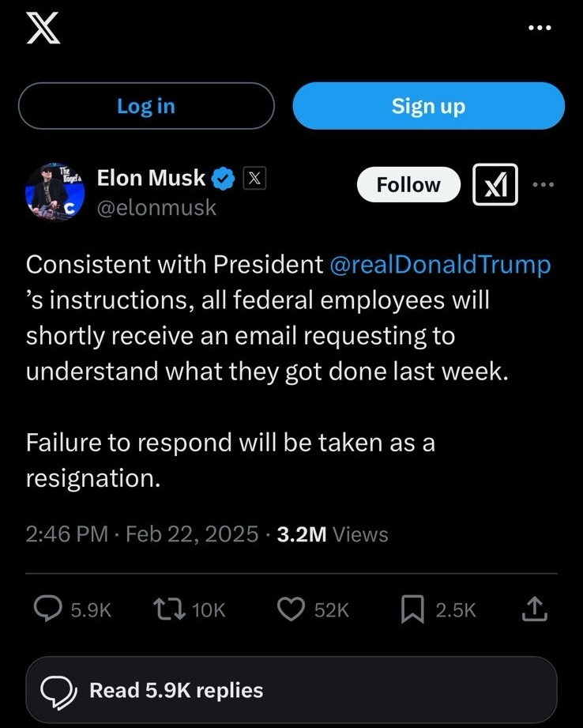The width and height of the screenshot is (583, 728).
Task: Click the X logo at top left
Action: [x=43, y=28]
